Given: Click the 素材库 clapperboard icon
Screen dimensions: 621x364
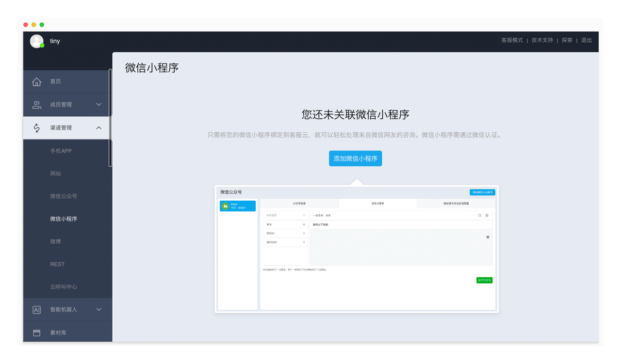Looking at the screenshot, I should [x=36, y=333].
